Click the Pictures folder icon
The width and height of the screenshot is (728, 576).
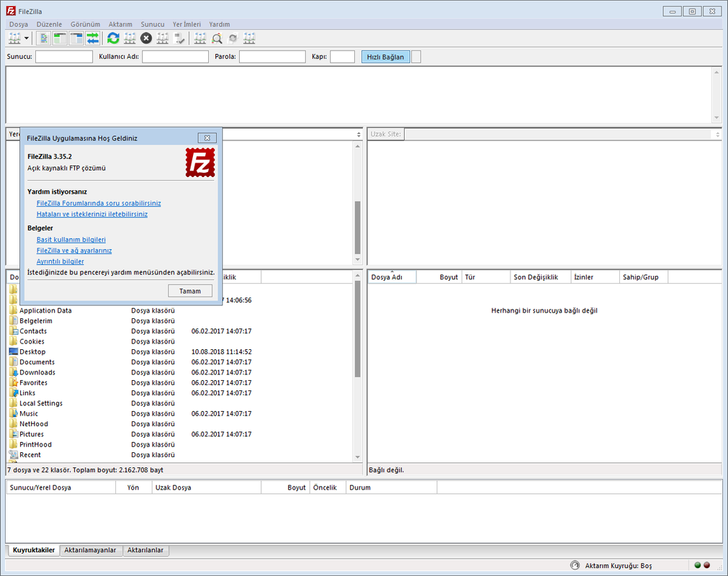click(14, 434)
